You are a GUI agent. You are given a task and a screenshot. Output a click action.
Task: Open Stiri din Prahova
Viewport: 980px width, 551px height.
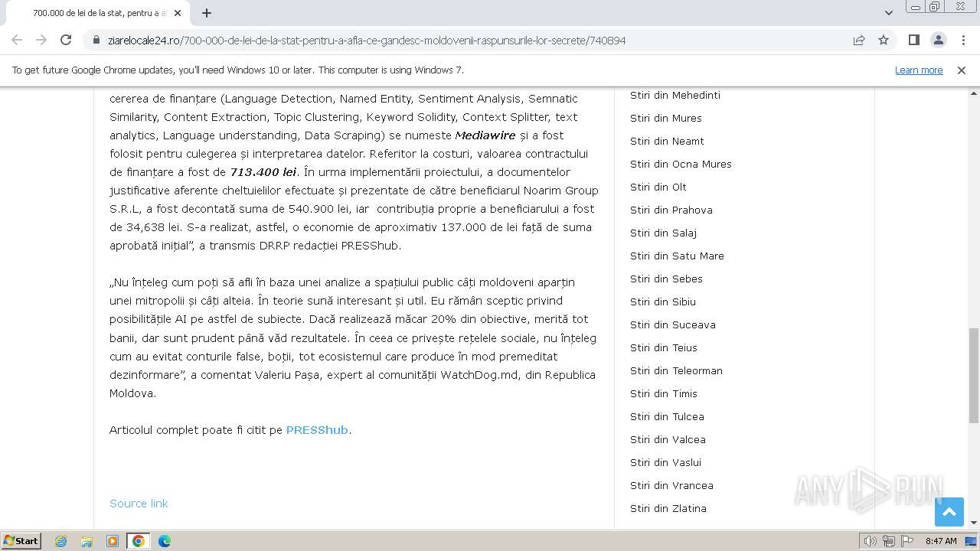click(671, 210)
